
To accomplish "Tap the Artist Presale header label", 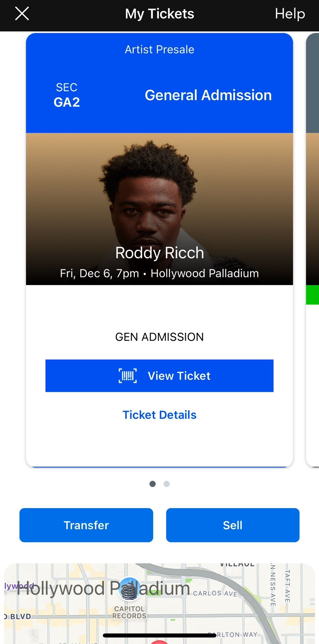I will [159, 49].
